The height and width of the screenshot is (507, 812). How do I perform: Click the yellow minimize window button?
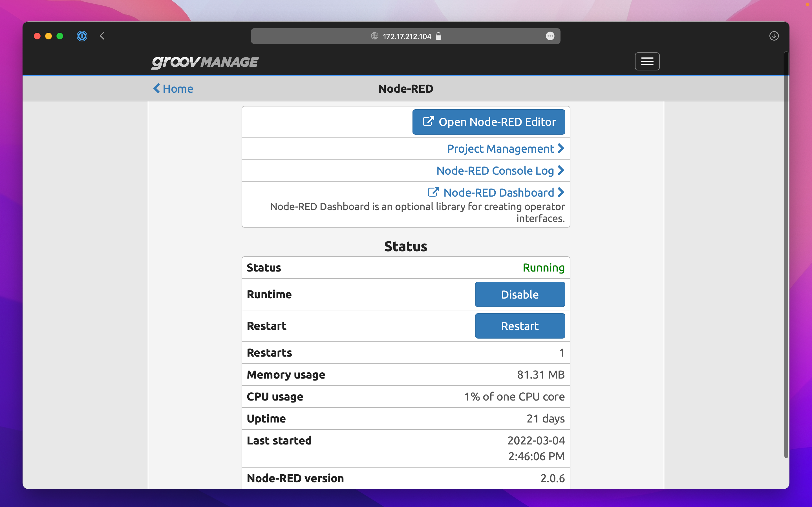[x=48, y=36]
